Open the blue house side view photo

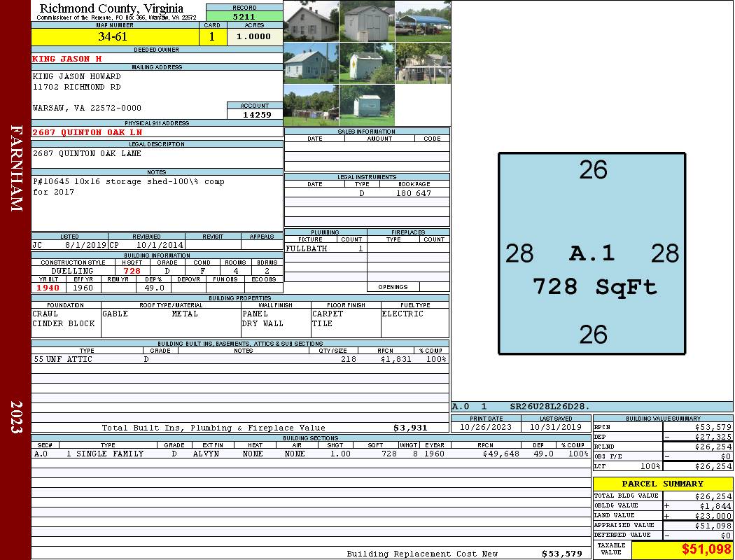tap(311, 63)
